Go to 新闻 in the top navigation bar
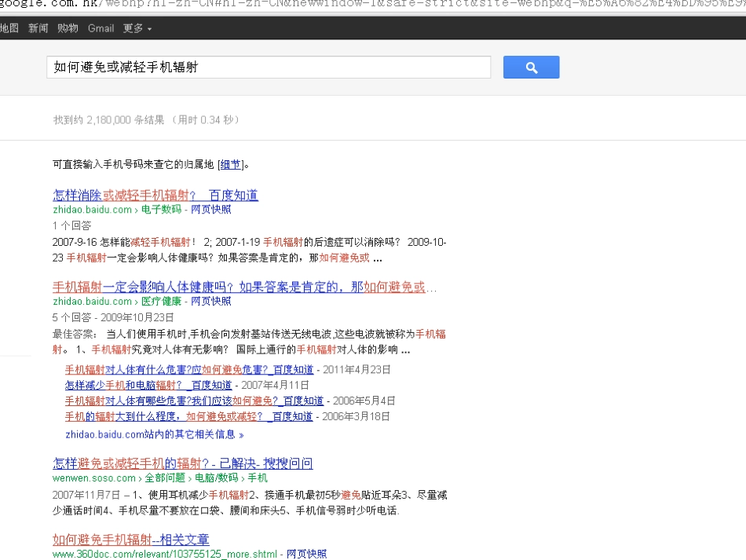Viewport: 746px width, 560px height. 38,28
